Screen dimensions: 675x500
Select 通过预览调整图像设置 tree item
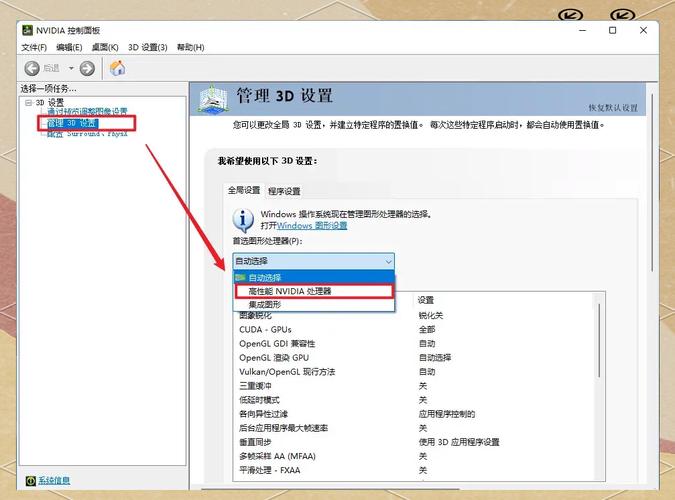[x=87, y=112]
